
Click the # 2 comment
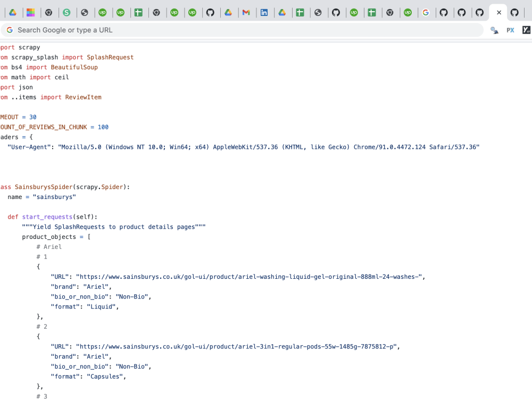42,327
